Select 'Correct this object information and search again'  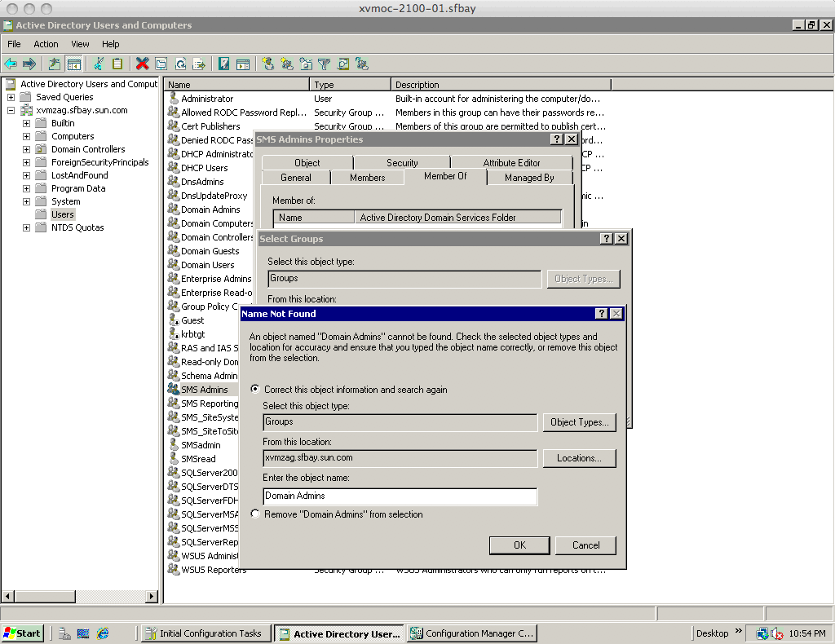coord(255,389)
